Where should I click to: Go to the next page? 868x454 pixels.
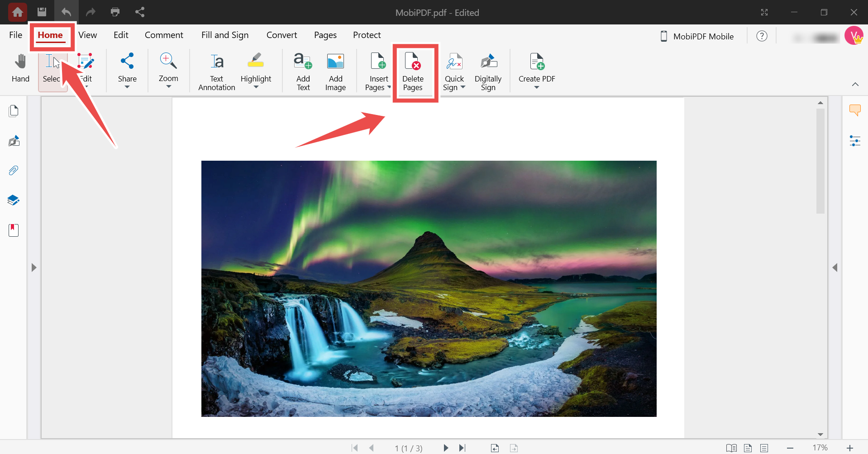(x=446, y=448)
